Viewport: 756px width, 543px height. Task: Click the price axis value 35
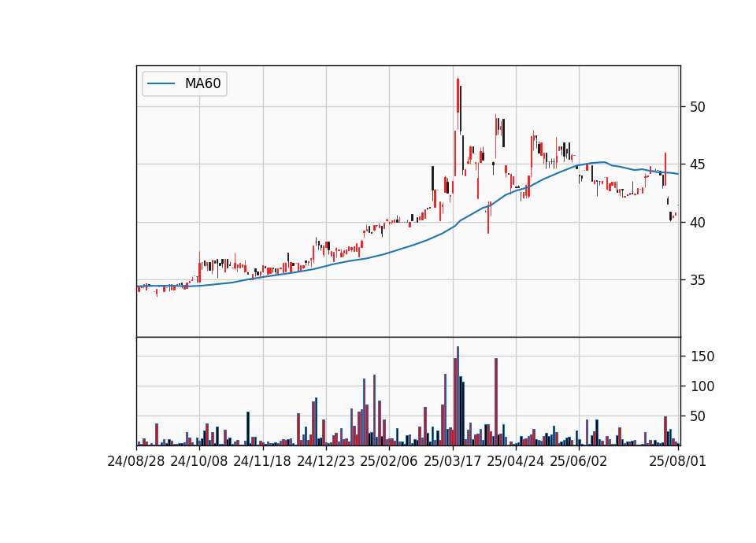pos(698,280)
